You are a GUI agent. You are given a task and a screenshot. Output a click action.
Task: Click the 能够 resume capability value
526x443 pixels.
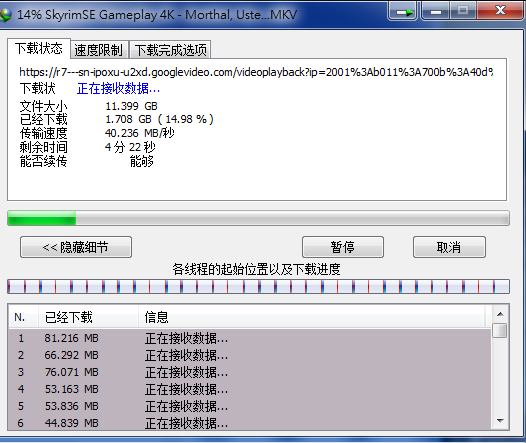pyautogui.click(x=142, y=161)
